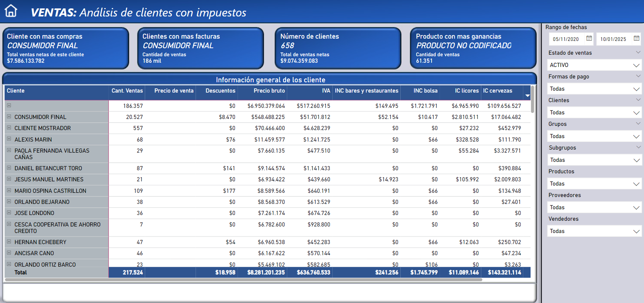The width and height of the screenshot is (644, 303).
Task: Click value $6.950.379.064 in first row
Action: 266,106
